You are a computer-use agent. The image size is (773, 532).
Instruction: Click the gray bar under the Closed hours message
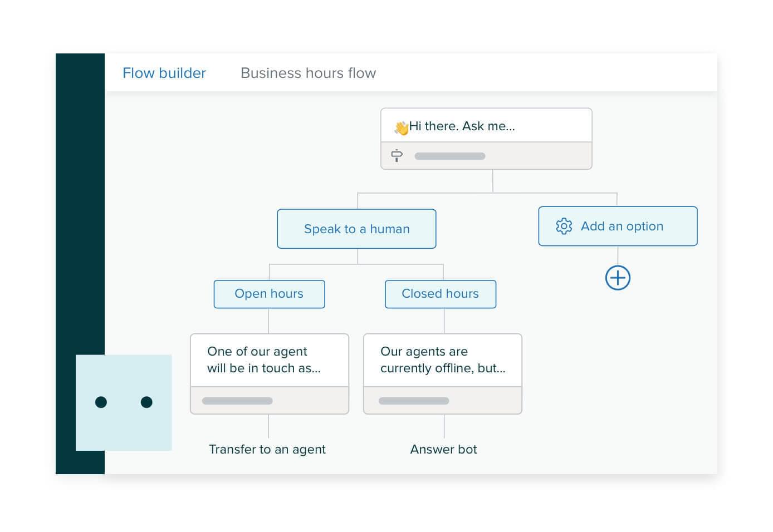coord(413,401)
